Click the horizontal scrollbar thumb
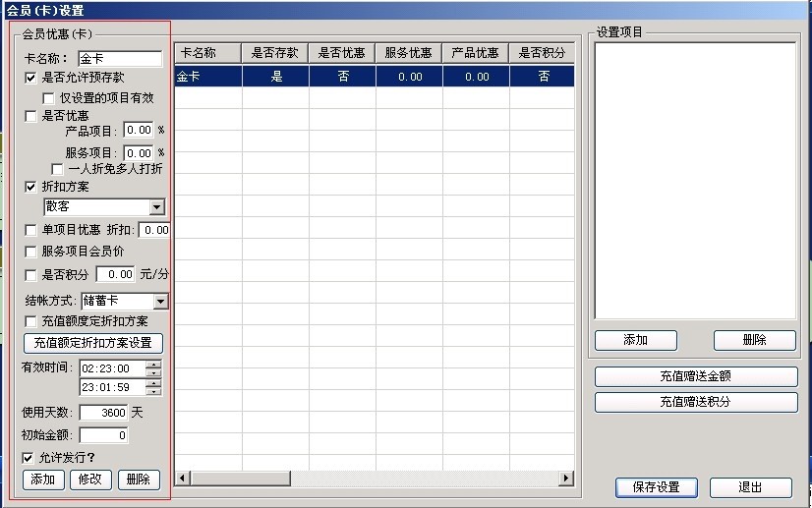Screen dimensions: 812x508 coord(240,479)
